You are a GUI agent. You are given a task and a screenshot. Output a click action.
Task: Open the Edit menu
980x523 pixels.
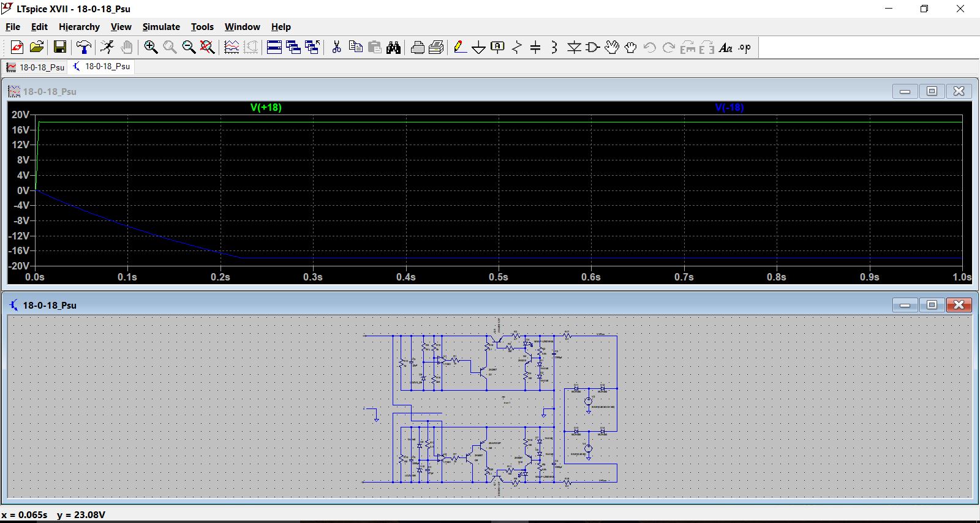[39, 27]
